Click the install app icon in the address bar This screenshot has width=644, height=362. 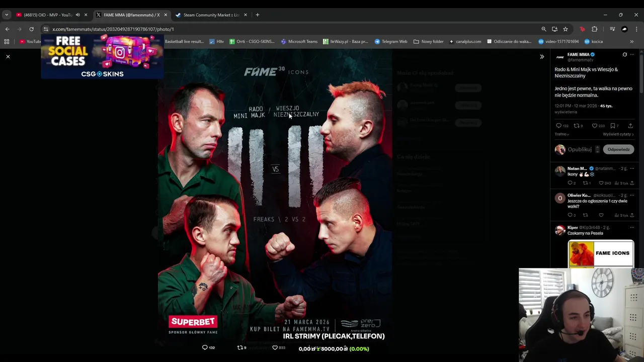click(554, 29)
